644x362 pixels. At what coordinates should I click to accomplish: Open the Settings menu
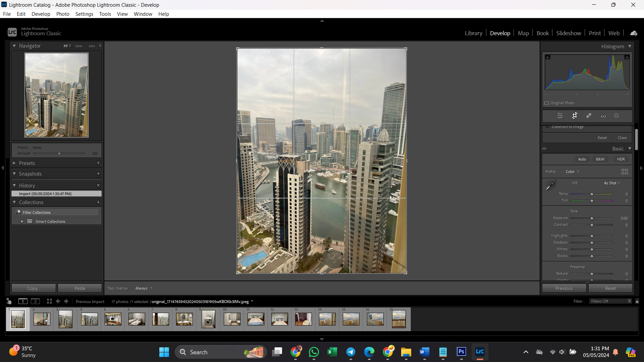coord(84,14)
